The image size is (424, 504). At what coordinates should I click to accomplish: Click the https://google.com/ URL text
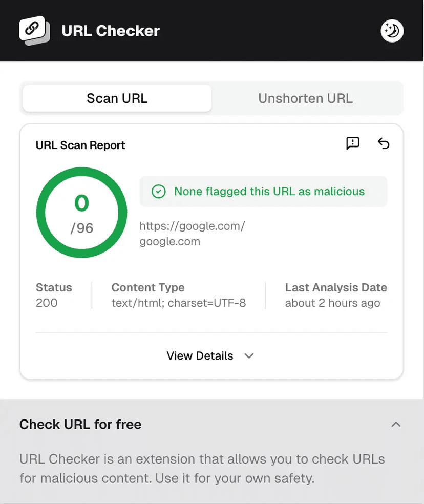click(x=192, y=226)
